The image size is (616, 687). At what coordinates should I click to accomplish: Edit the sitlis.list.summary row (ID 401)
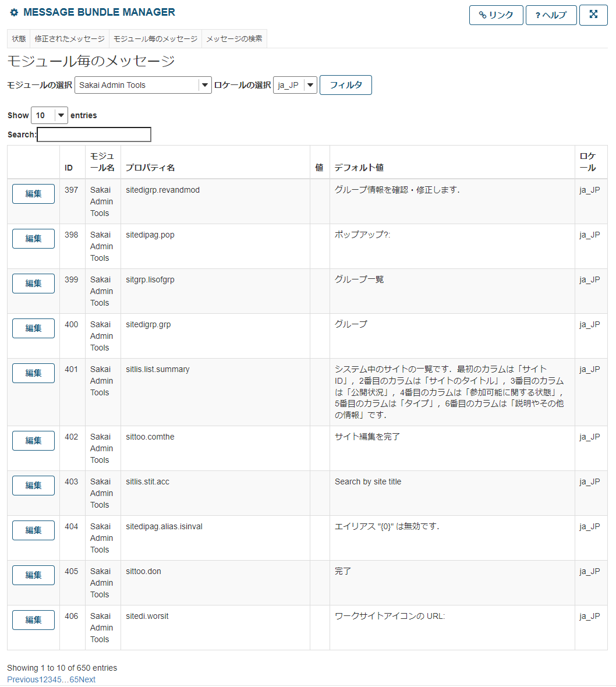[x=33, y=373]
